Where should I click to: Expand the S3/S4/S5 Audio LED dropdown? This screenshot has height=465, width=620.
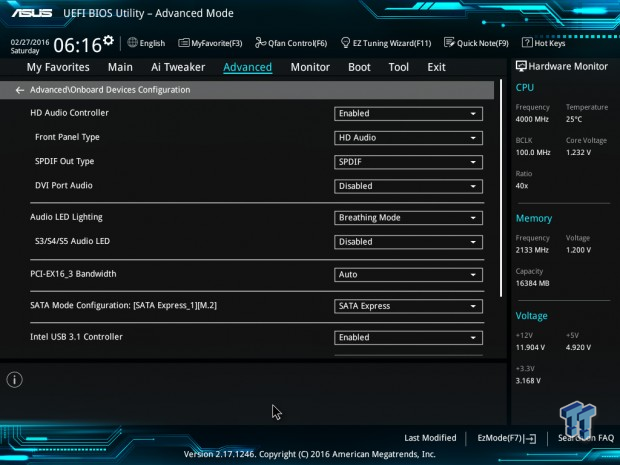point(408,242)
